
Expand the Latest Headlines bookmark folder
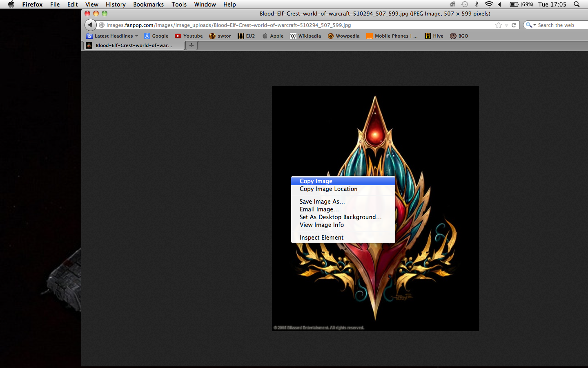pos(112,36)
